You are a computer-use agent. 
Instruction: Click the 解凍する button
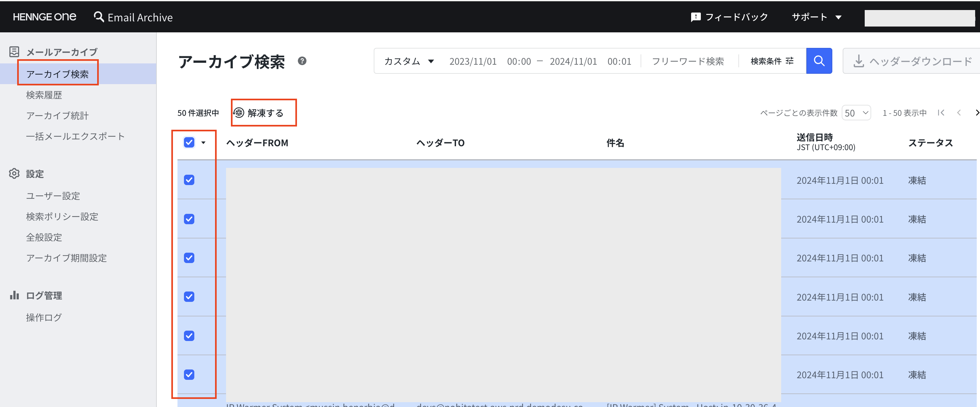(x=259, y=113)
